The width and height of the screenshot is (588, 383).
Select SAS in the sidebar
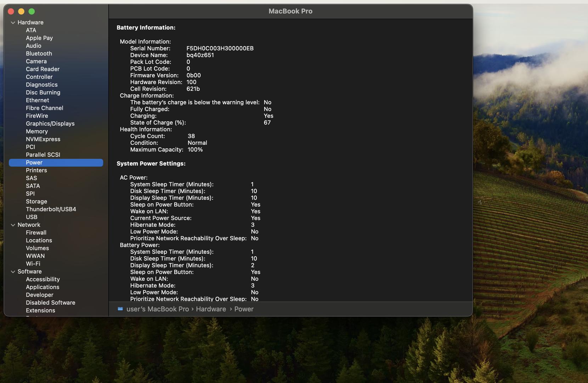click(x=32, y=178)
